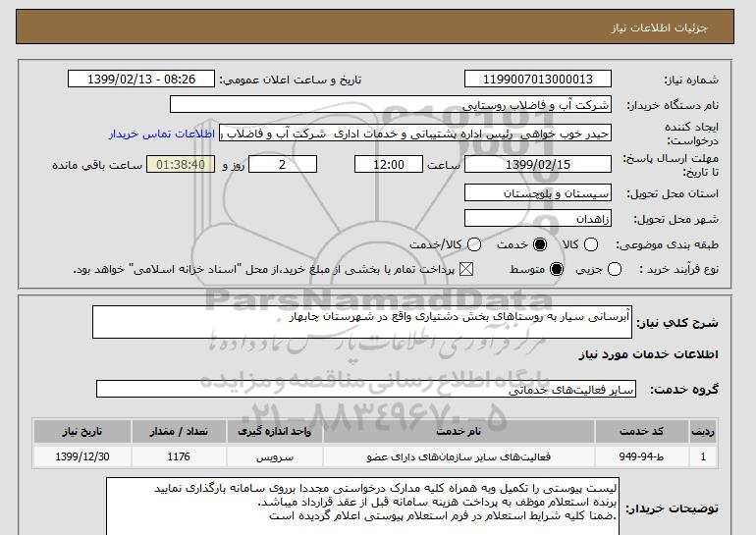Click the ردیف column header
Viewport: 756px width, 535px height.
coord(703,431)
